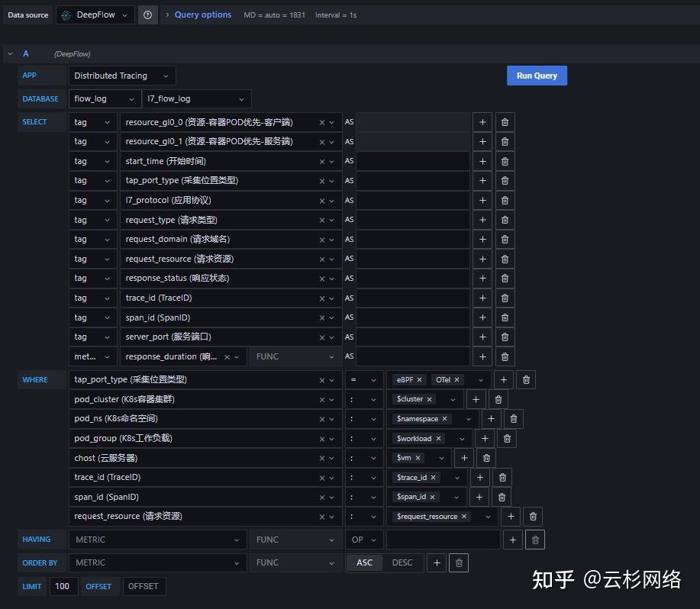This screenshot has width=700, height=609.
Task: Click plus icon on the HAVING row
Action: point(512,540)
